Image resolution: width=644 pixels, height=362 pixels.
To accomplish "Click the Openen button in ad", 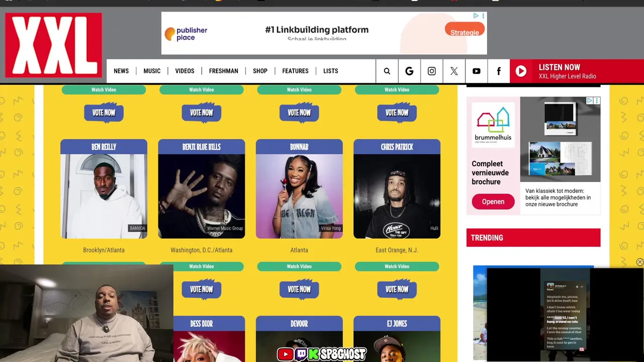I will click(493, 202).
